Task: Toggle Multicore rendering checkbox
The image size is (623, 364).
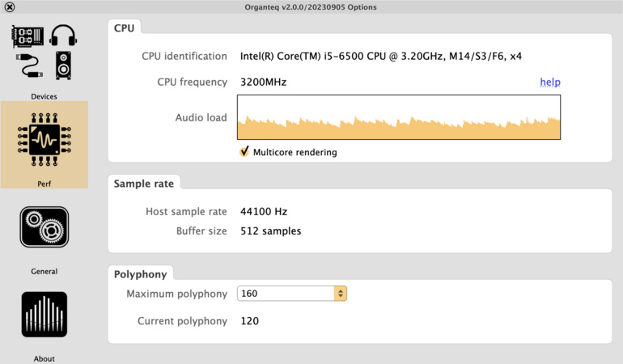Action: (x=244, y=152)
